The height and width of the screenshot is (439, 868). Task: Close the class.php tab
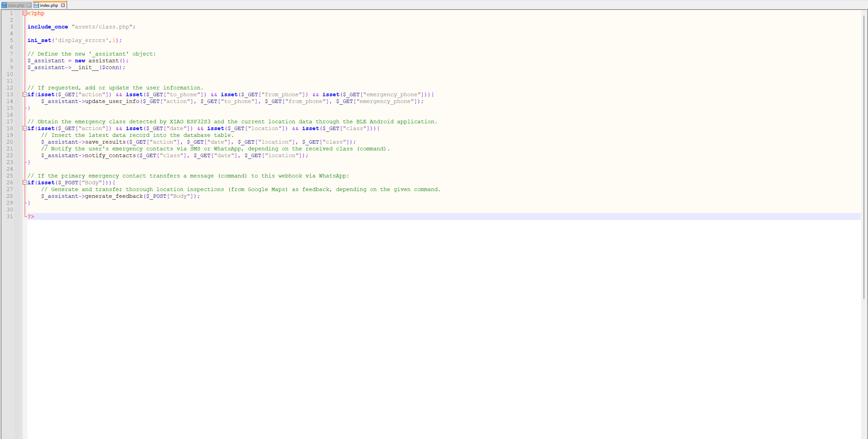pos(29,5)
